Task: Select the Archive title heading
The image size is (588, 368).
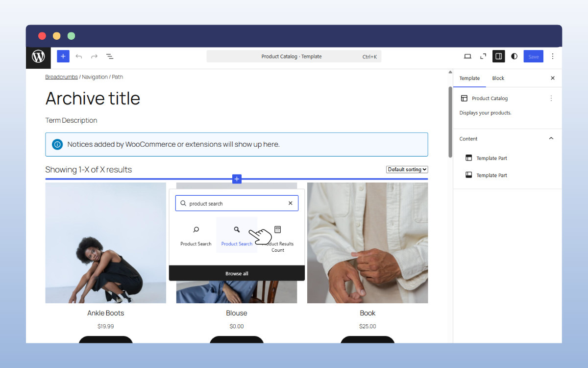Action: [93, 99]
